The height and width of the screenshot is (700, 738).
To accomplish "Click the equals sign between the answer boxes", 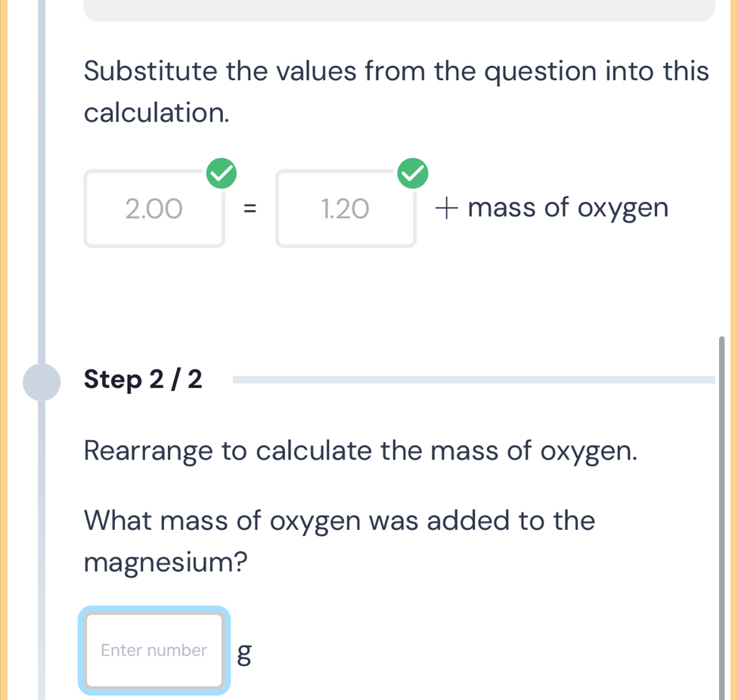I will click(x=250, y=209).
